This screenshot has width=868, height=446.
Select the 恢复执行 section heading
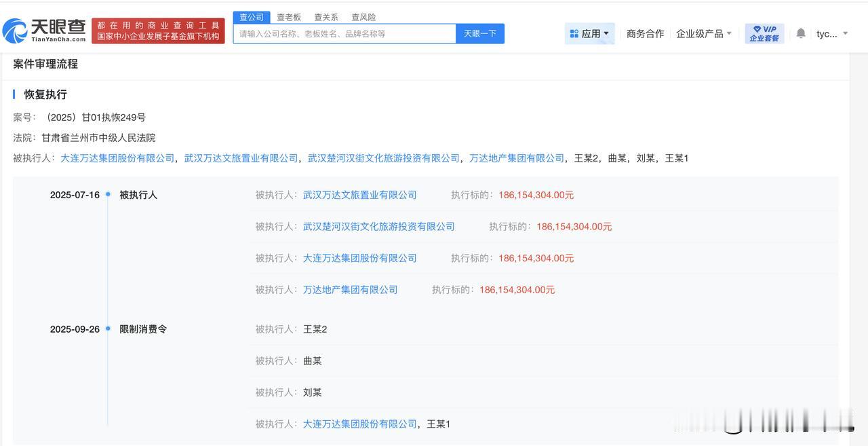45,94
